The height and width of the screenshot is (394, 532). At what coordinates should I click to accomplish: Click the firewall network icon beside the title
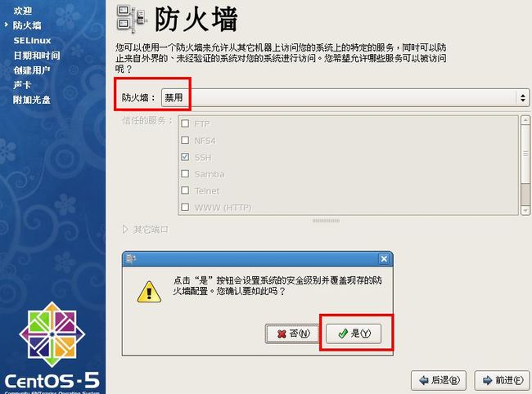pos(131,20)
